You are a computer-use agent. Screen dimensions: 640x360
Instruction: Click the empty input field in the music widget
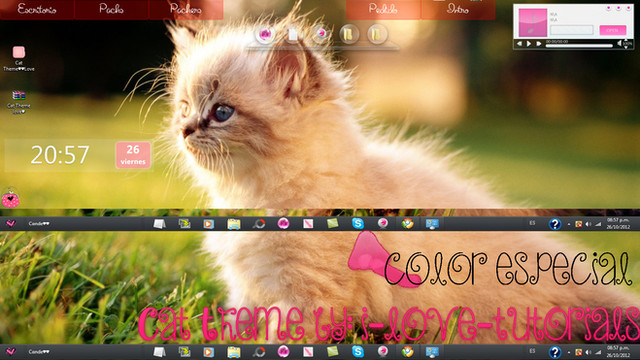(x=571, y=30)
